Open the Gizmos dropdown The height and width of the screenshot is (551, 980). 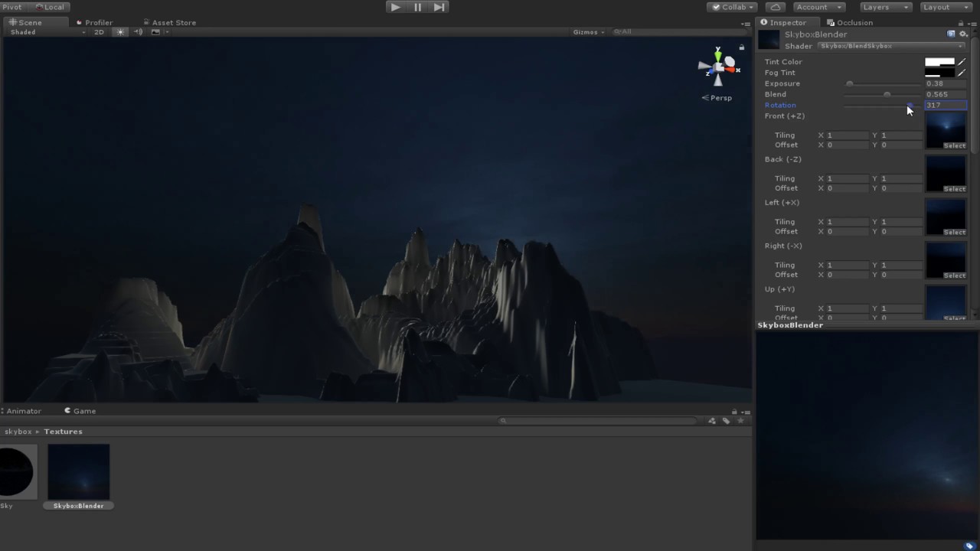588,32
